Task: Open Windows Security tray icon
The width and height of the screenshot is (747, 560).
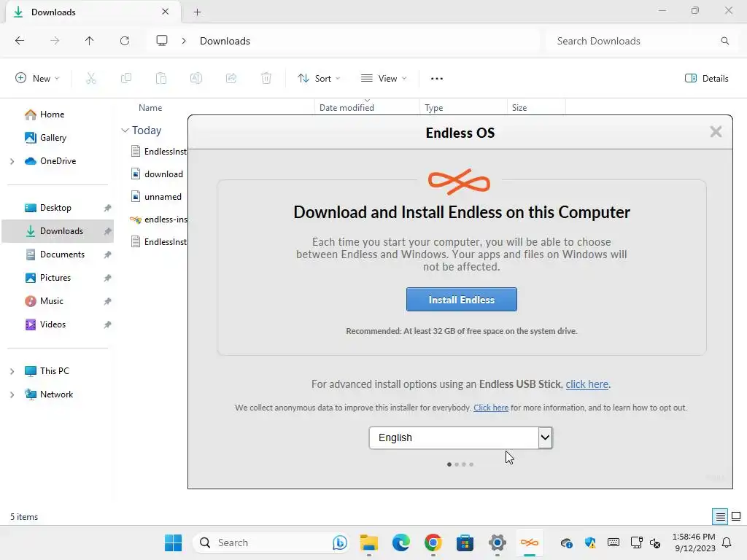Action: click(590, 542)
